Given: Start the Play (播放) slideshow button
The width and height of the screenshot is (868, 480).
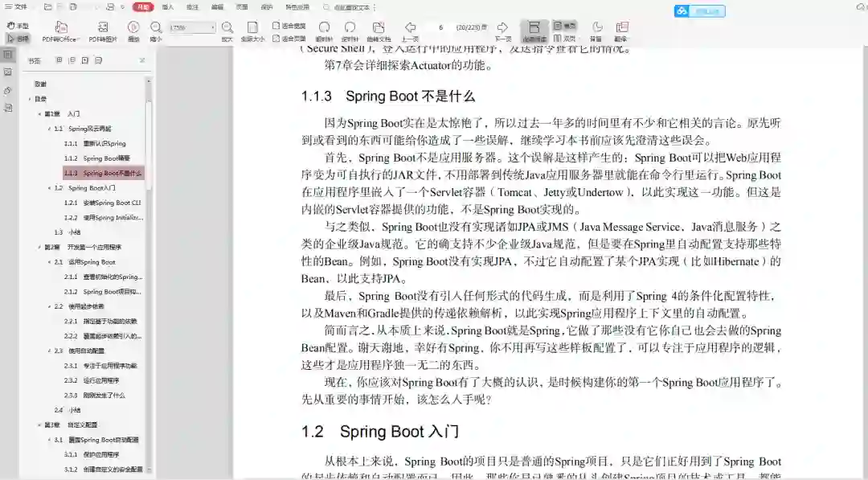Looking at the screenshot, I should 133,31.
